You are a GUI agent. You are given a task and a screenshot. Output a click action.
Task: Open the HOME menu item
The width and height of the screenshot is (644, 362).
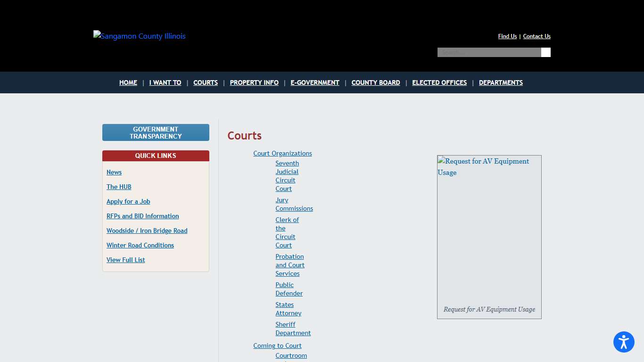[128, 82]
